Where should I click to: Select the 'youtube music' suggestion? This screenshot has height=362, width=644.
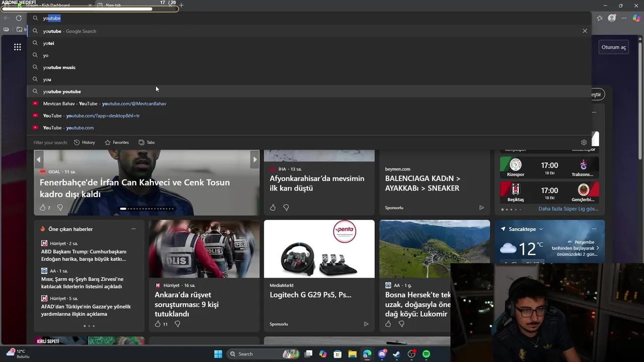[x=309, y=67]
